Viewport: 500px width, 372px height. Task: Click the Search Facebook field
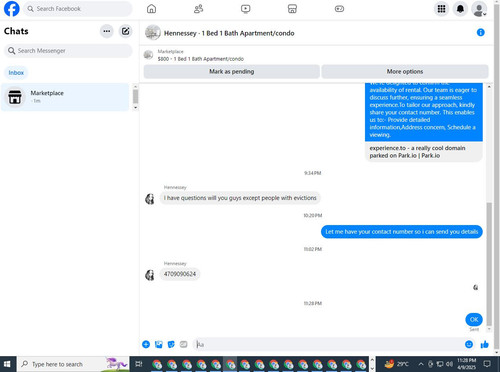pos(78,9)
